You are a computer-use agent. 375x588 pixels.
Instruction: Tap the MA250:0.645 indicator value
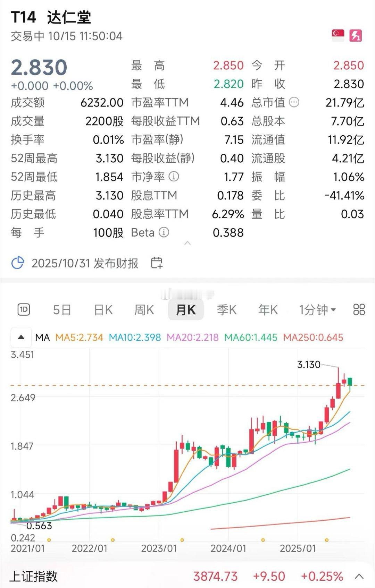313,337
